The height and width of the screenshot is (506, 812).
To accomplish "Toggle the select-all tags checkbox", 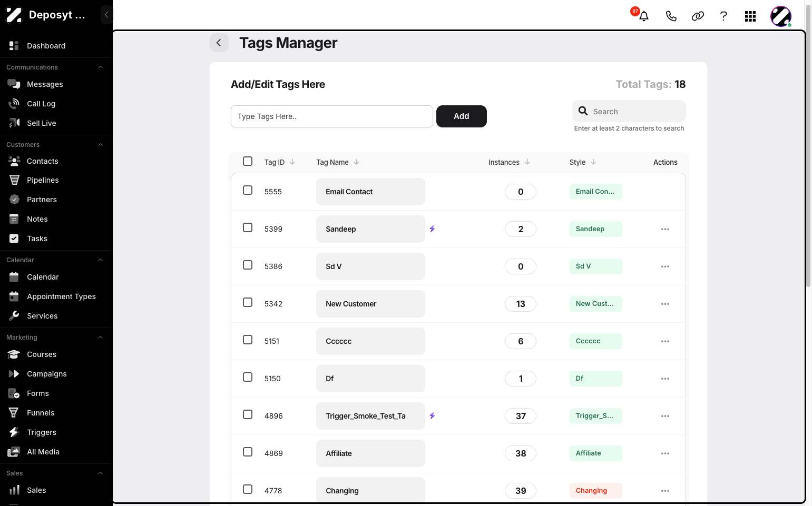I will 248,161.
